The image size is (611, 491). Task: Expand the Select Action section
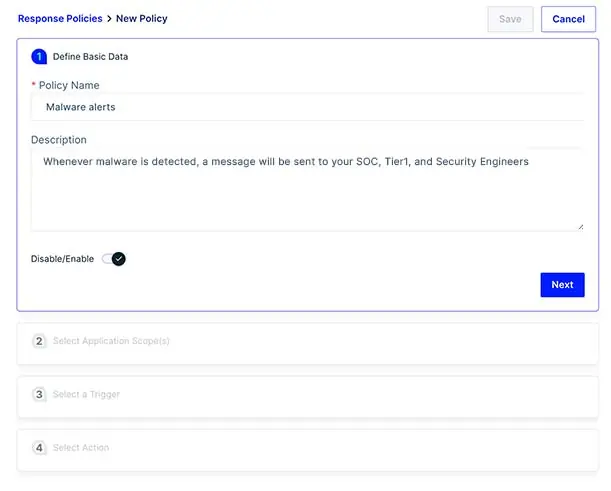307,450
